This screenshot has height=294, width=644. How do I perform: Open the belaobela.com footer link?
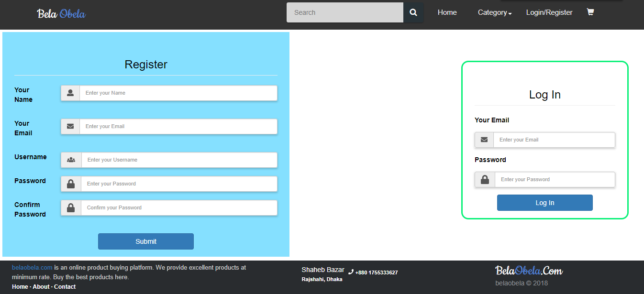coord(32,268)
